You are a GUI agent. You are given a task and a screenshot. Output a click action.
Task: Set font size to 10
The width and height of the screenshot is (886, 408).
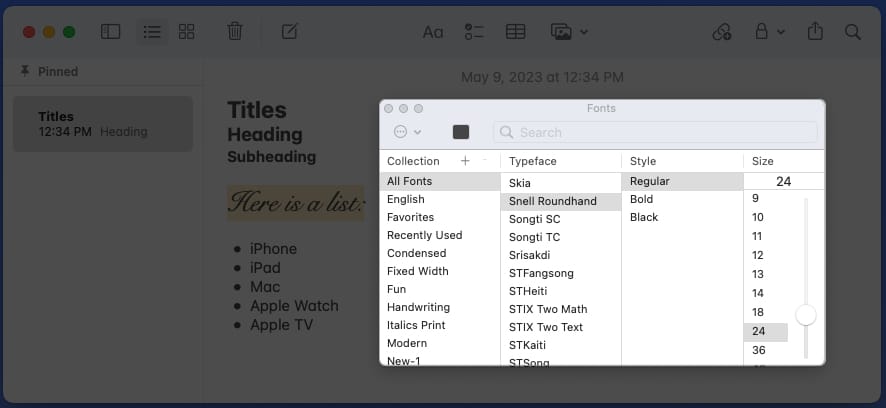tap(766, 217)
